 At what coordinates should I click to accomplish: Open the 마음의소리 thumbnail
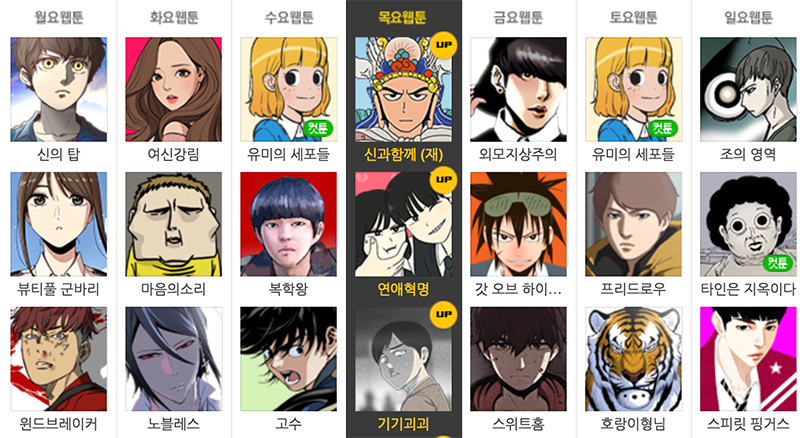tap(173, 224)
